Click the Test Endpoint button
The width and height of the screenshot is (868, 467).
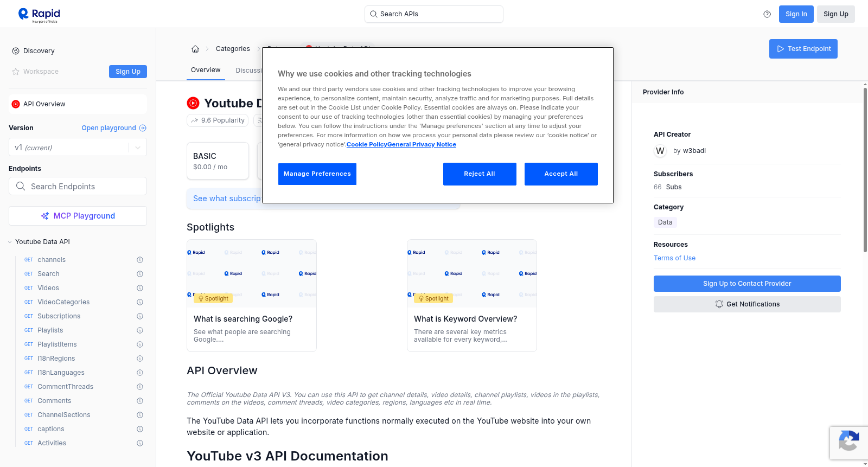click(803, 49)
